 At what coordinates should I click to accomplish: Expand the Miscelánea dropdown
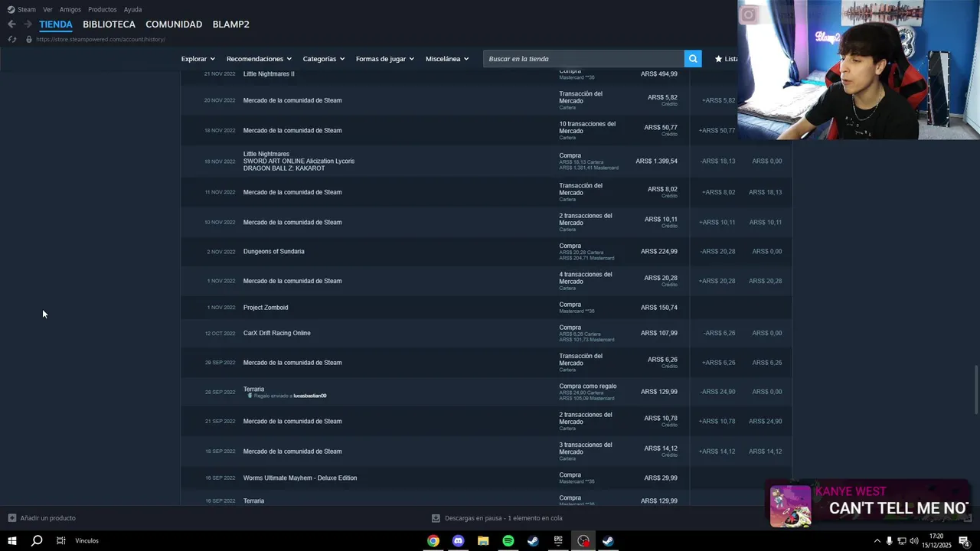coord(446,59)
